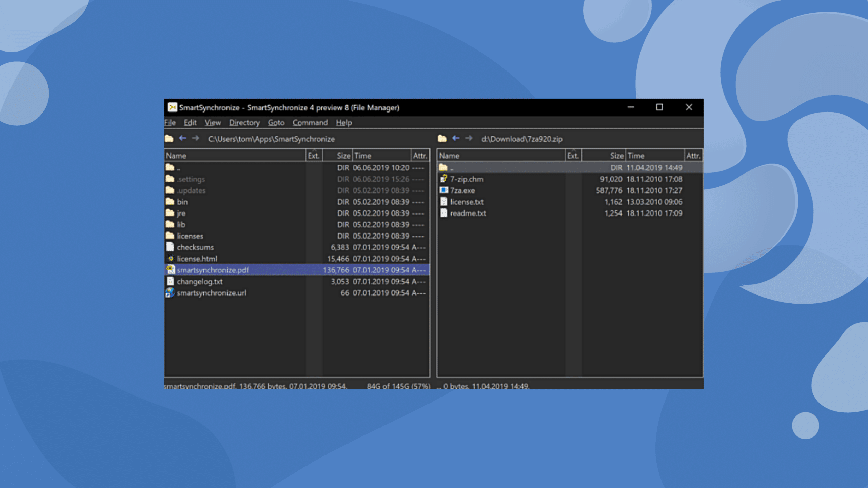Select the .settings folder icon
Screen dimensions: 868x488
click(x=170, y=179)
